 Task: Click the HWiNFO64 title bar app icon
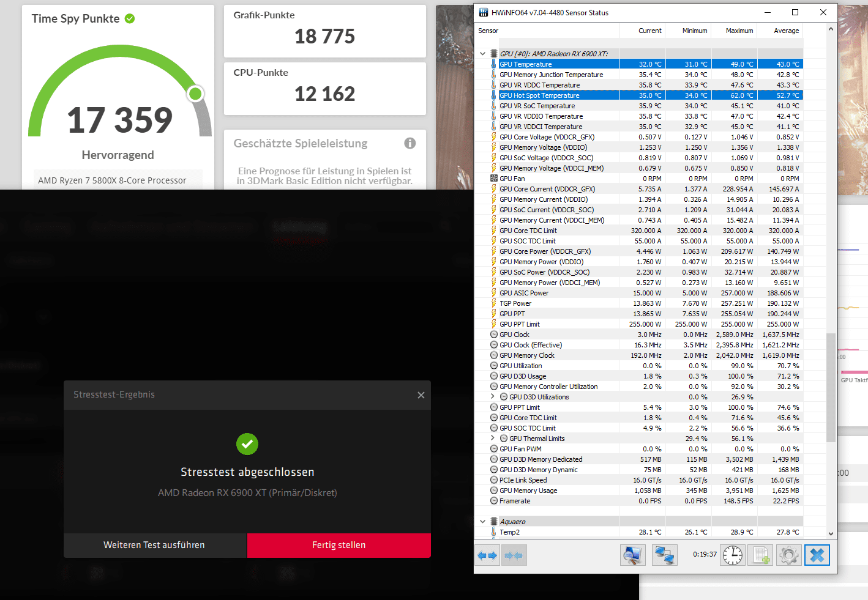pos(484,12)
